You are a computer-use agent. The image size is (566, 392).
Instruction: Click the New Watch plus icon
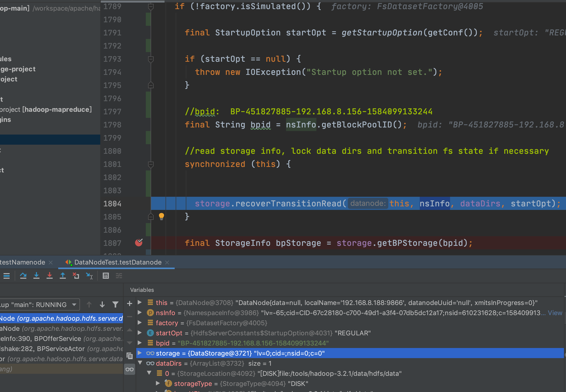click(130, 303)
